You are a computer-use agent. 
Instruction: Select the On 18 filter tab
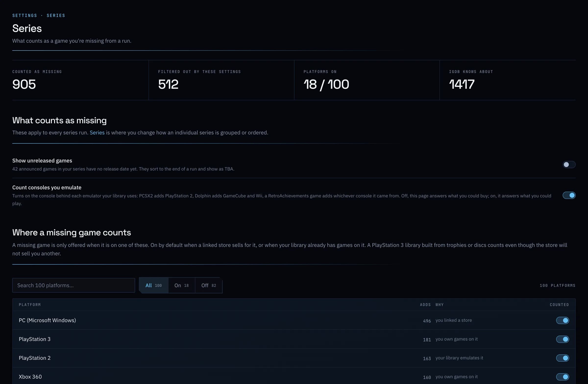point(182,285)
